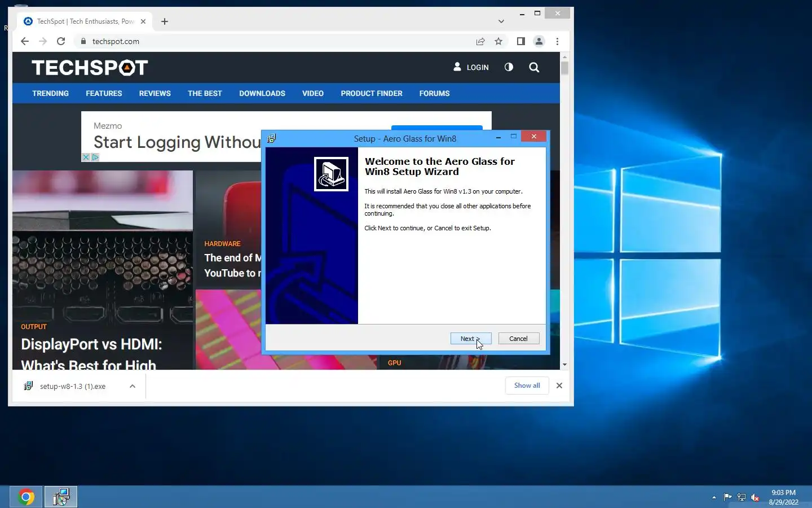This screenshot has width=812, height=508.
Task: Click setup installer icon in taskbar
Action: 61,497
